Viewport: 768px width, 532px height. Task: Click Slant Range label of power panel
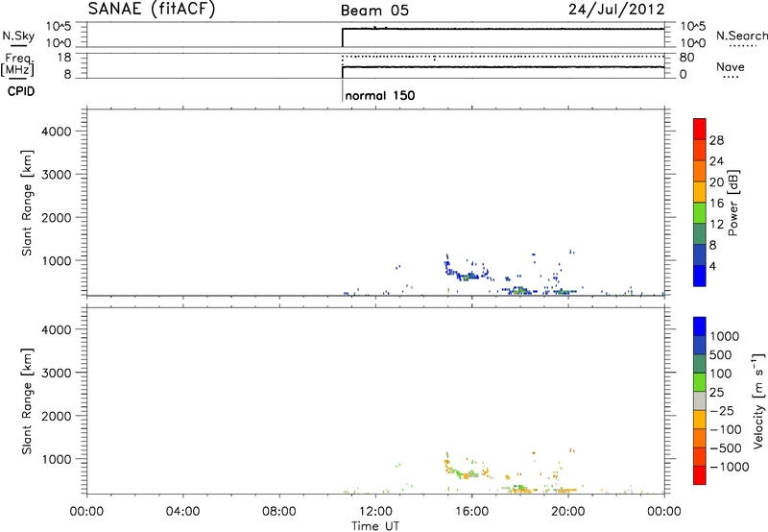(27, 203)
